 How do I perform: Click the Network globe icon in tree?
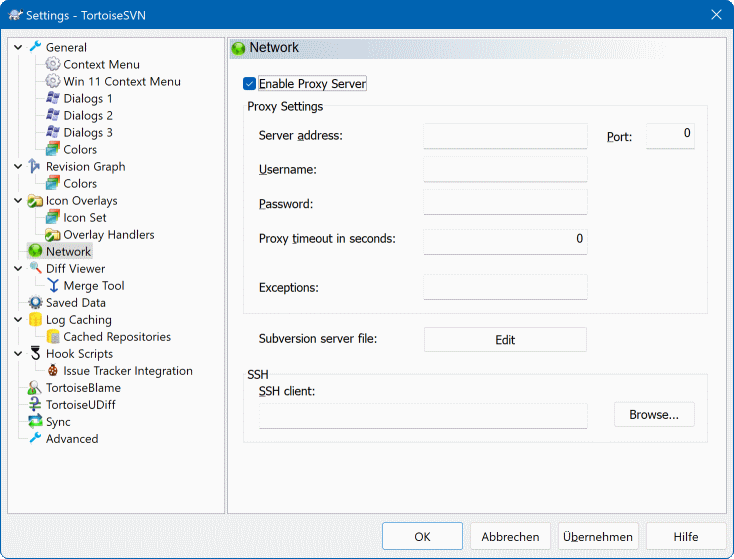click(x=35, y=251)
